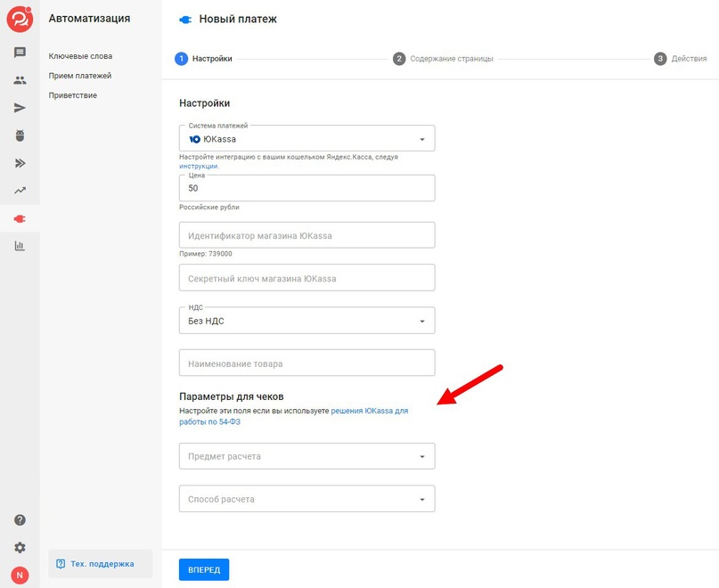Open the Предмет расчета dropdown

pos(306,456)
